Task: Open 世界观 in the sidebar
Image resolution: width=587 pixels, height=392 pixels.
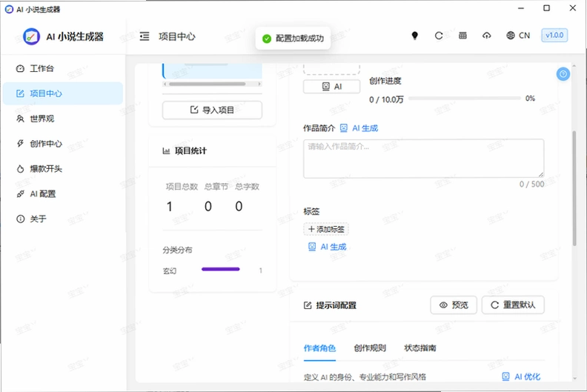Action: (63, 119)
